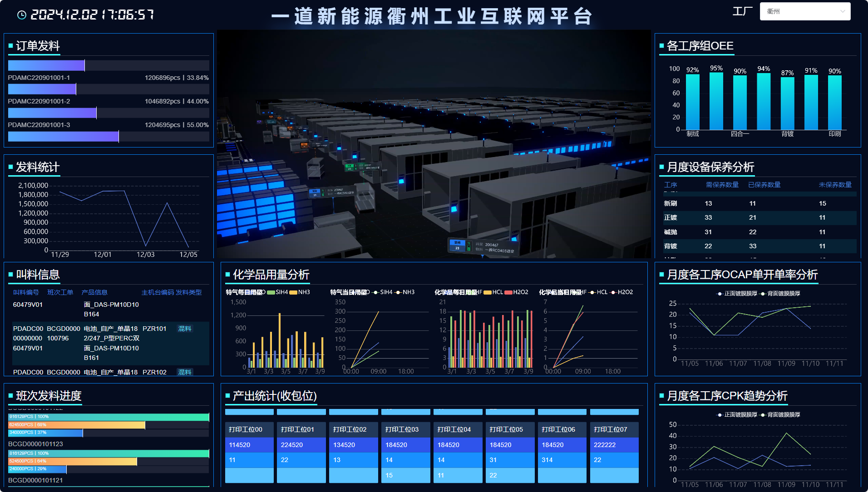Open the 工厂 factory dropdown showing 衢州
Image resolution: width=868 pixels, height=492 pixels.
click(805, 11)
